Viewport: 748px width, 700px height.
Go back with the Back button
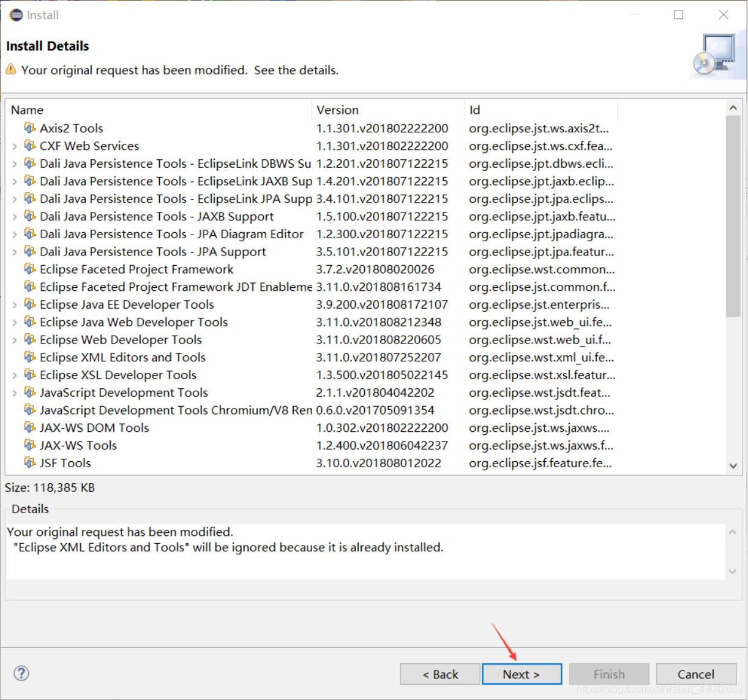point(440,674)
